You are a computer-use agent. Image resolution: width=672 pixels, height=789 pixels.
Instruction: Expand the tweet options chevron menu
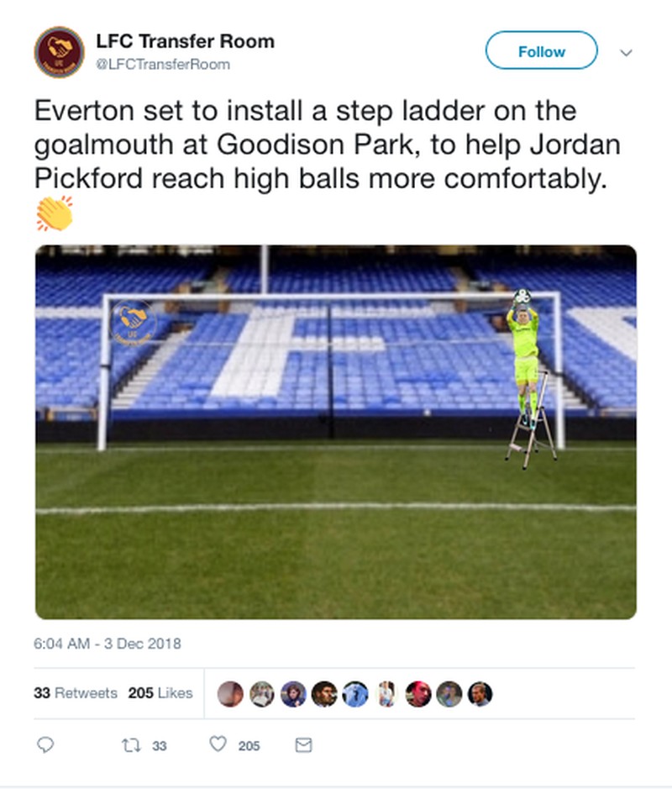coord(626,52)
